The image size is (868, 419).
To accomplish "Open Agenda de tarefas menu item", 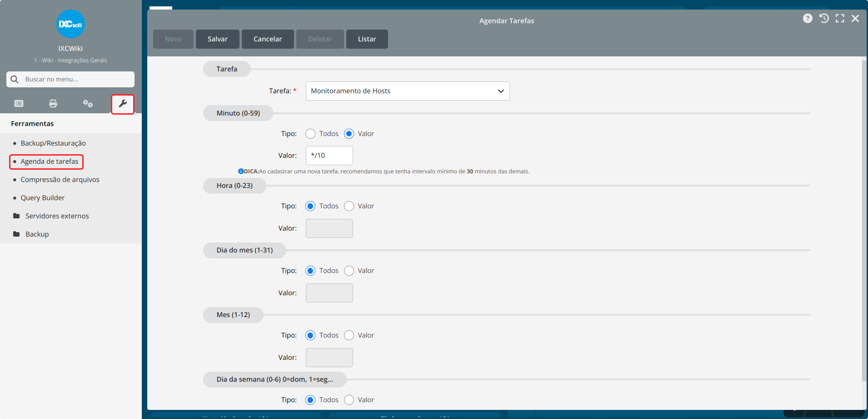I will point(50,162).
